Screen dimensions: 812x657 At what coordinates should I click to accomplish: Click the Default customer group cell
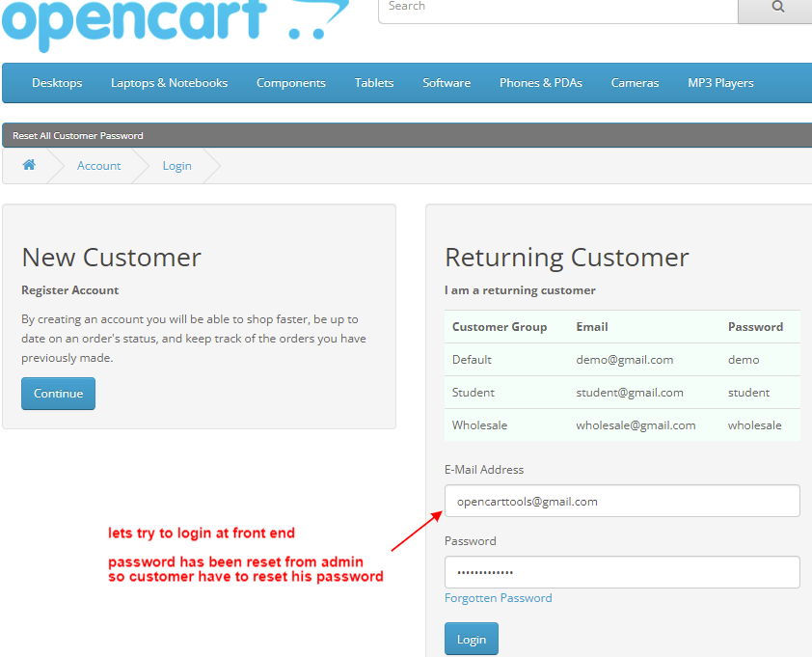pos(472,360)
